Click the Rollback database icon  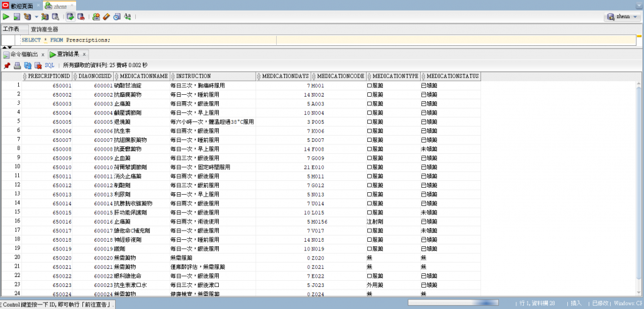(81, 17)
